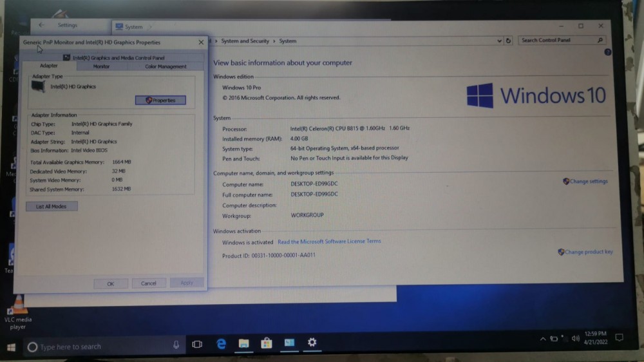Screen dimensions: 644x362
Task: Open the volume speaker tray icon
Action: click(575, 339)
